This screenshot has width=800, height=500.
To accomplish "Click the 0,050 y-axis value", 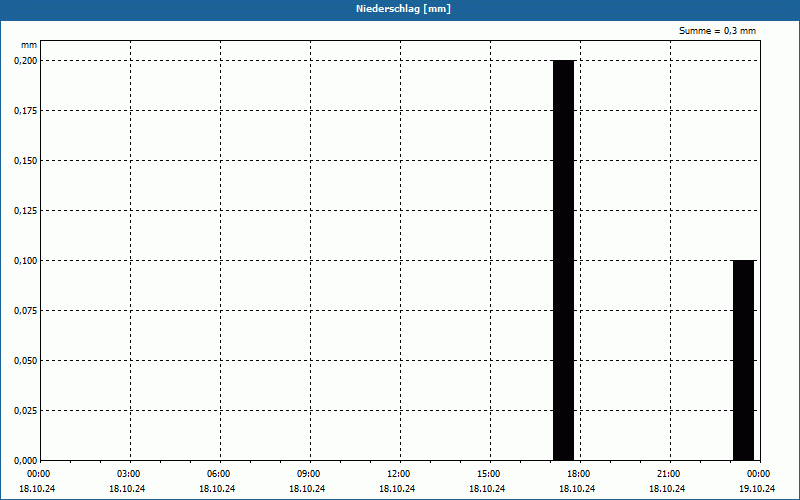I will [x=26, y=361].
